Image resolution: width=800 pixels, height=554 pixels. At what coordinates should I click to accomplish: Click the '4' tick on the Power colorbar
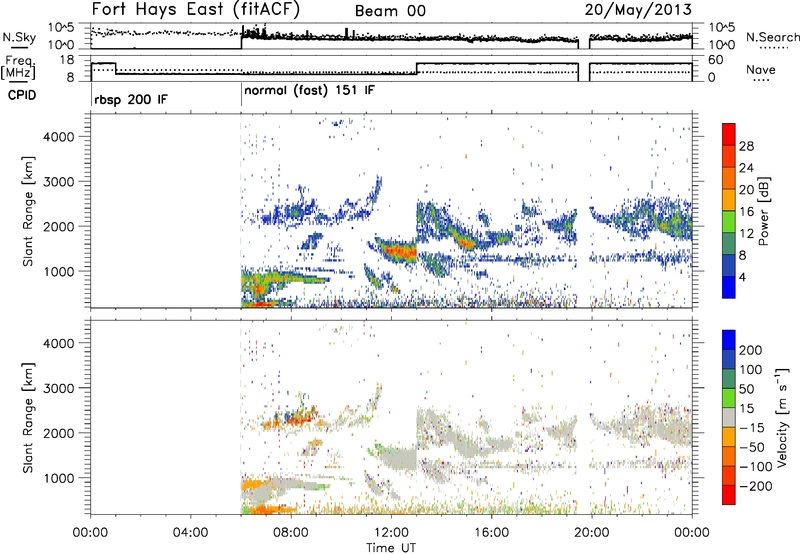[743, 277]
